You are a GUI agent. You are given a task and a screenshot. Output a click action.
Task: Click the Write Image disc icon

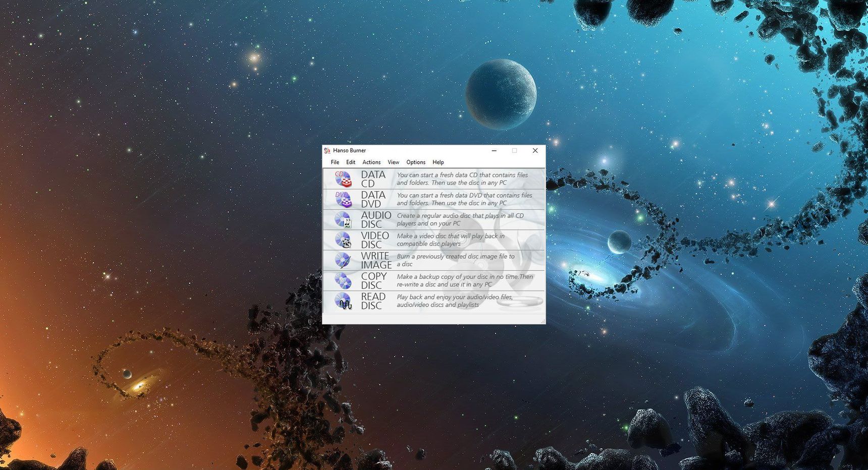point(343,260)
